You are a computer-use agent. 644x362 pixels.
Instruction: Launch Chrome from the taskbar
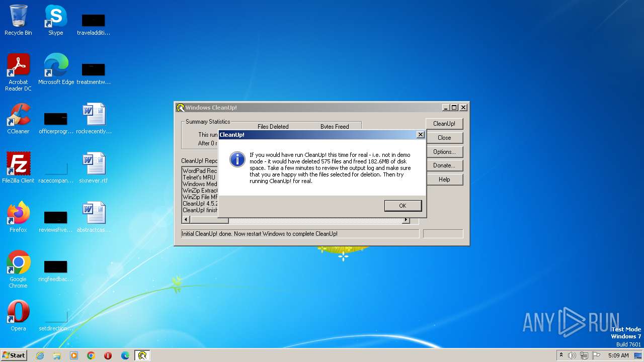91,355
